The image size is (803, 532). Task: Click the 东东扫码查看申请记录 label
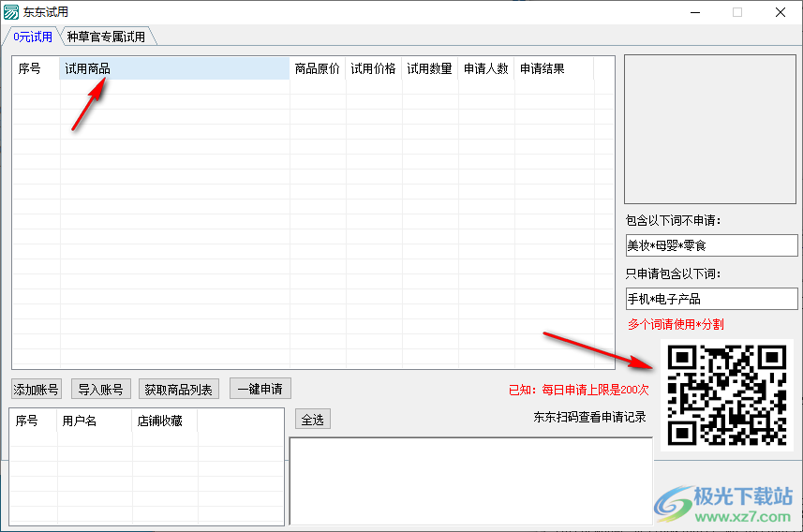click(589, 418)
